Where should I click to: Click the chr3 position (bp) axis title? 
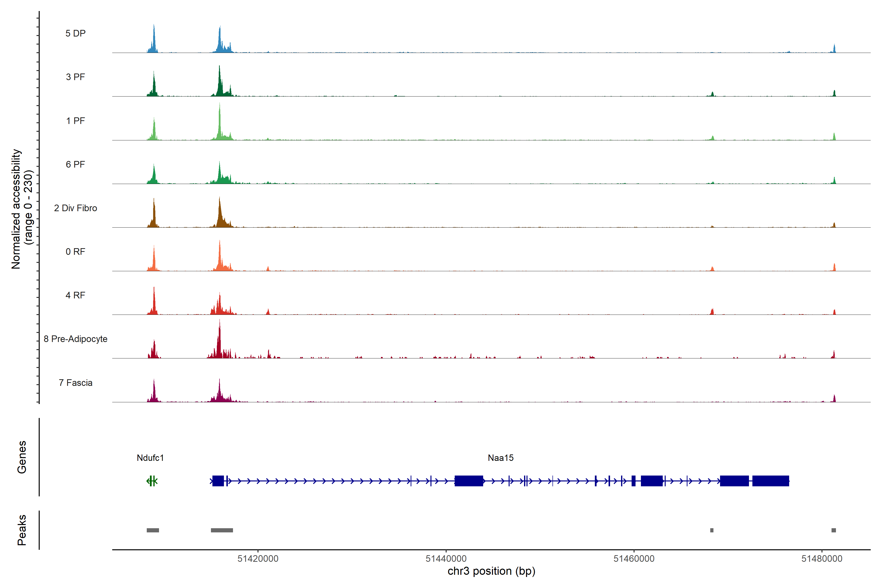coord(491,571)
